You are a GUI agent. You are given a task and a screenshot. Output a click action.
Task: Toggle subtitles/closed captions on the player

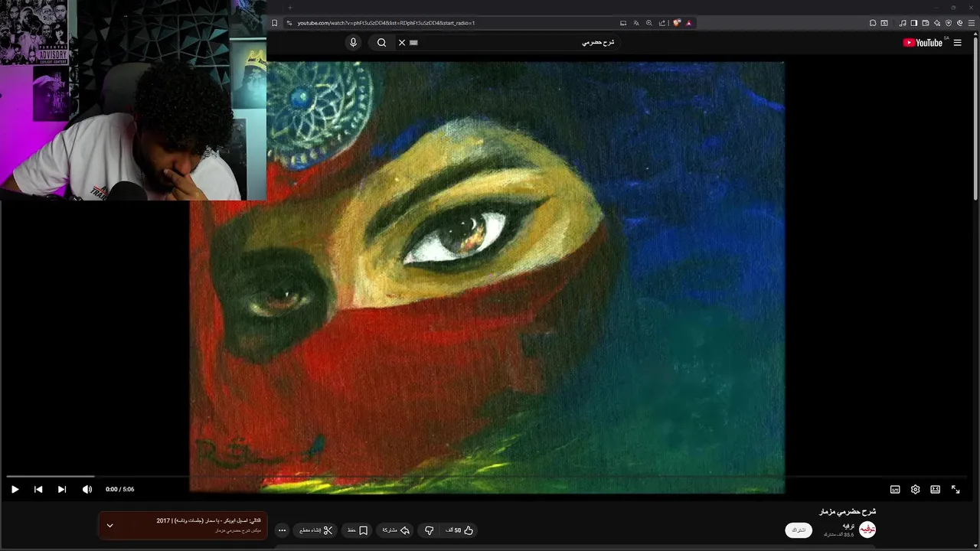click(895, 489)
